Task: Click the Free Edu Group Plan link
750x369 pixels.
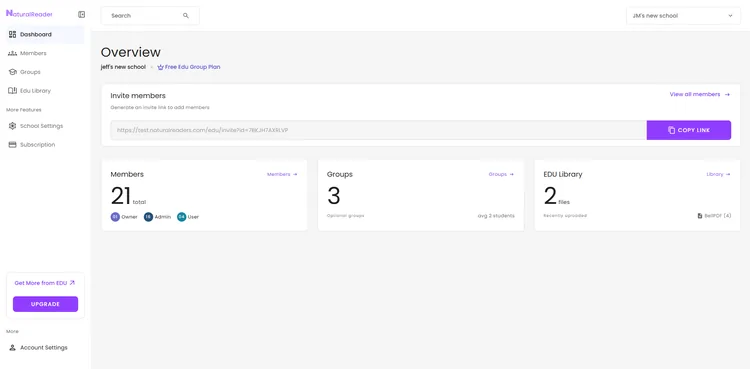Action: 192,67
